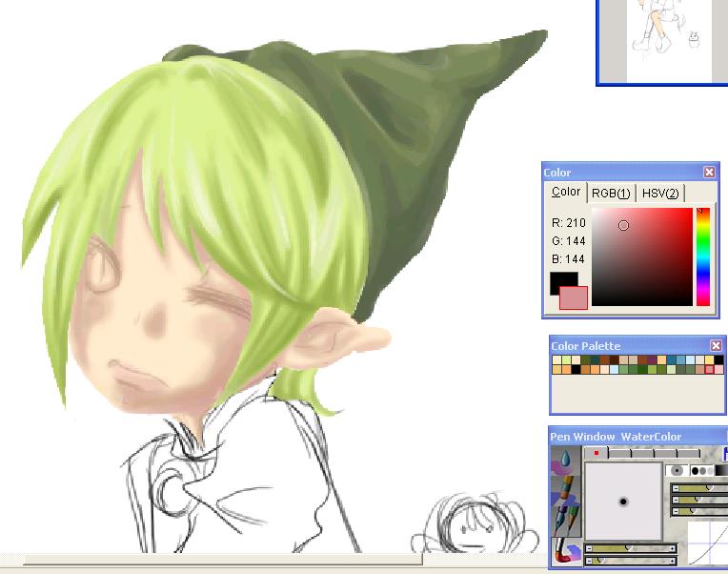Screen dimensions: 728x574
Task: Select the pen nib and pencil tool
Action: 565,521
